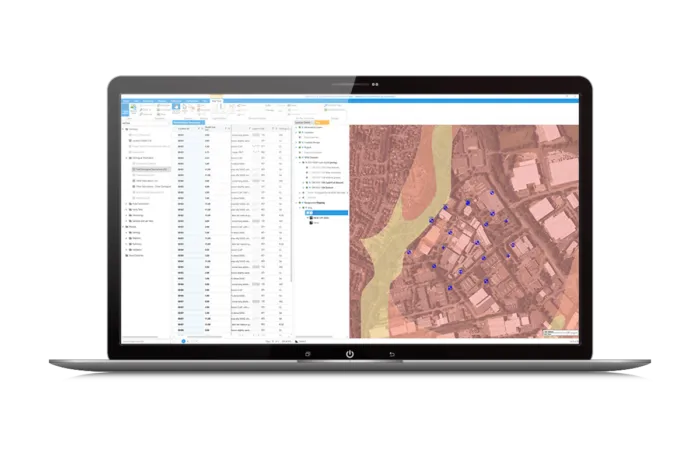Image resolution: width=700 pixels, height=455 pixels.
Task: Click the window-switch icon left of power button
Action: 308,353
